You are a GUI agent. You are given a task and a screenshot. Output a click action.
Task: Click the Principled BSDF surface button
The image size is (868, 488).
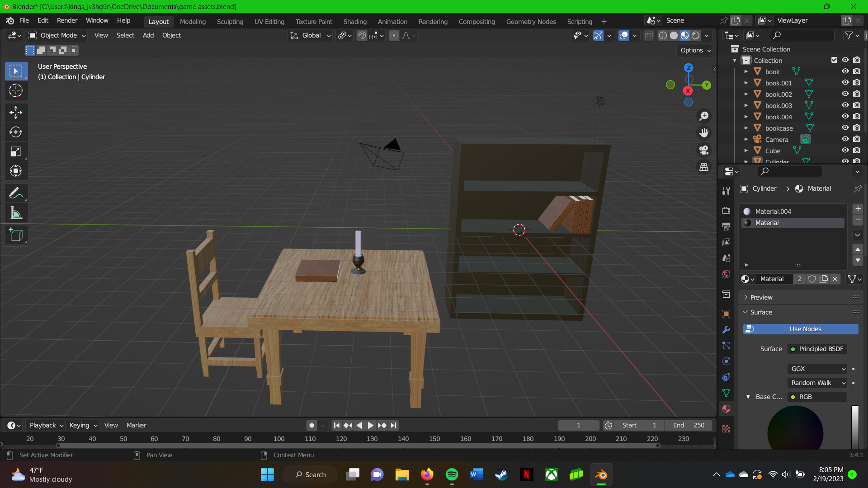(817, 349)
